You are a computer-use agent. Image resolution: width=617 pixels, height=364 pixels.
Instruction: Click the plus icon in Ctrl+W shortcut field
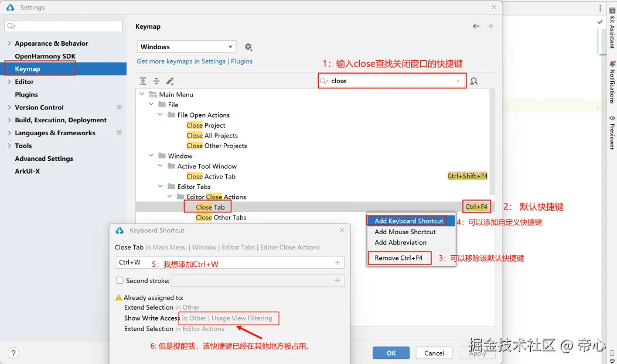338,263
